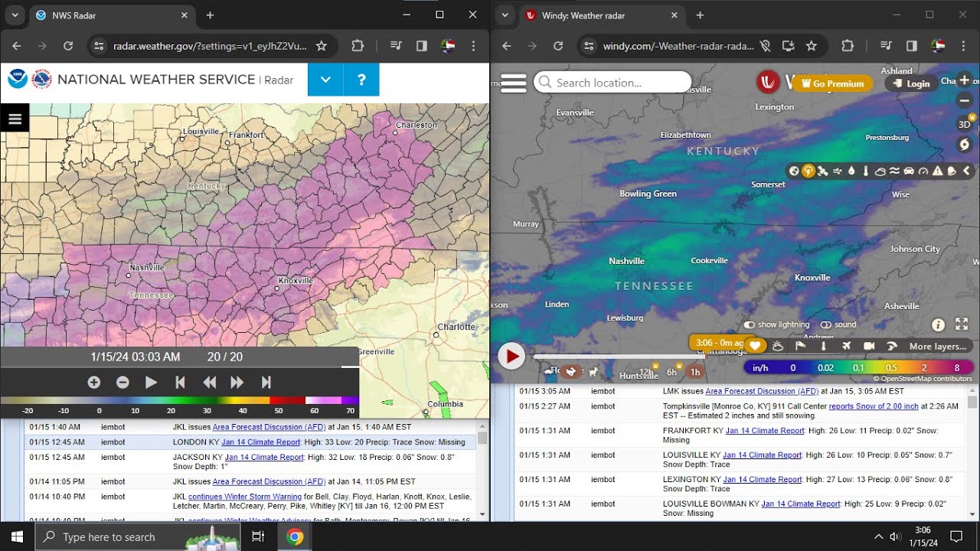980x551 pixels.
Task: Select the wind layer icon
Action: click(837, 171)
